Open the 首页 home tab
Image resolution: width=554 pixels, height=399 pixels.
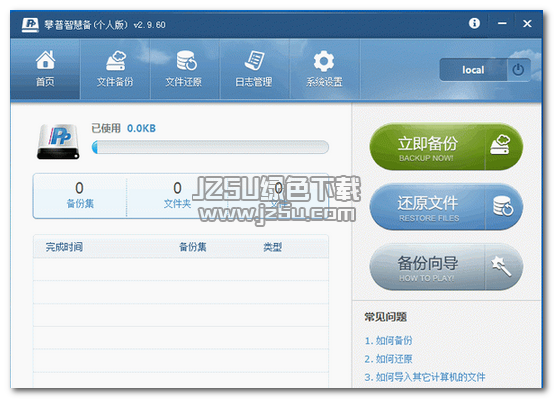click(x=45, y=69)
